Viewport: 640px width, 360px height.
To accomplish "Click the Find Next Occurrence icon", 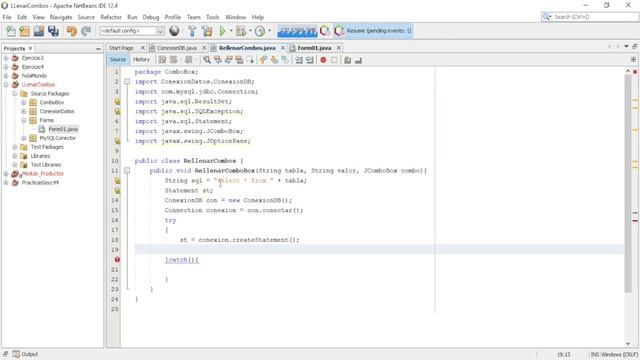I will coord(229,60).
